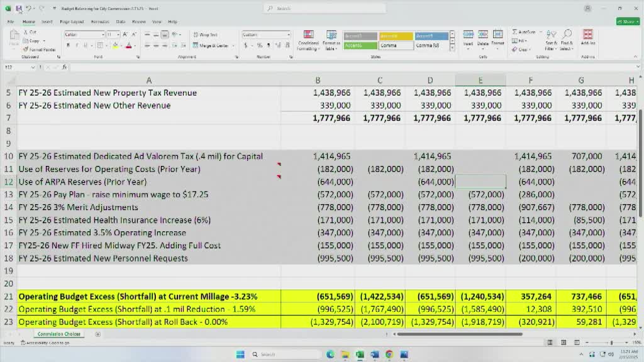Click the AutoSum sigma icon
644x362 pixels.
[x=514, y=32]
